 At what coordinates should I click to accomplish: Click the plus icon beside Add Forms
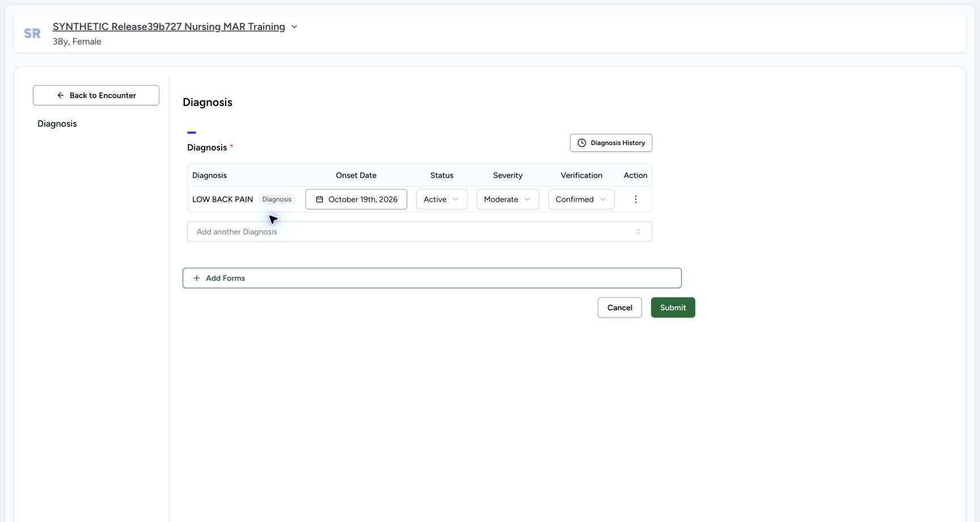pyautogui.click(x=197, y=278)
